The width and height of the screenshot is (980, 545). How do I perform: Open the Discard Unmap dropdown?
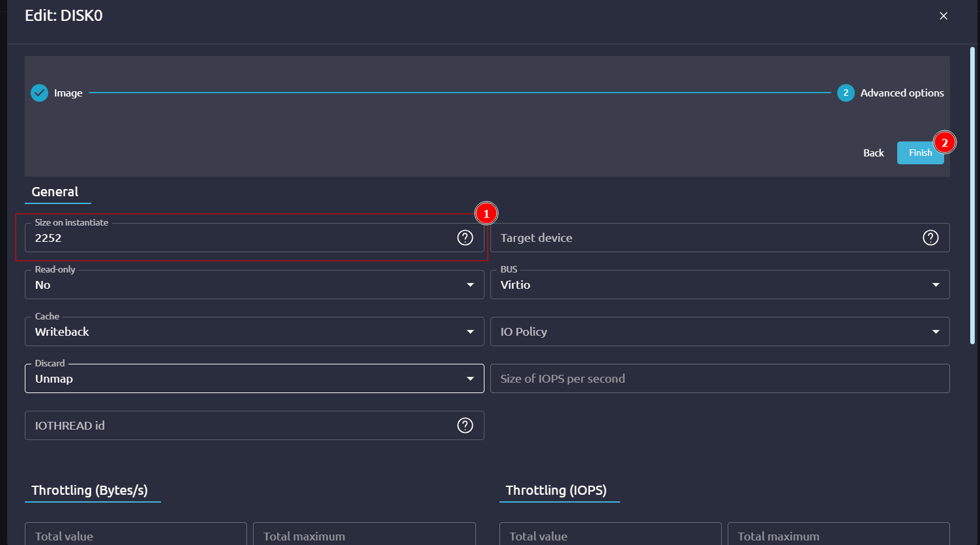coord(254,379)
